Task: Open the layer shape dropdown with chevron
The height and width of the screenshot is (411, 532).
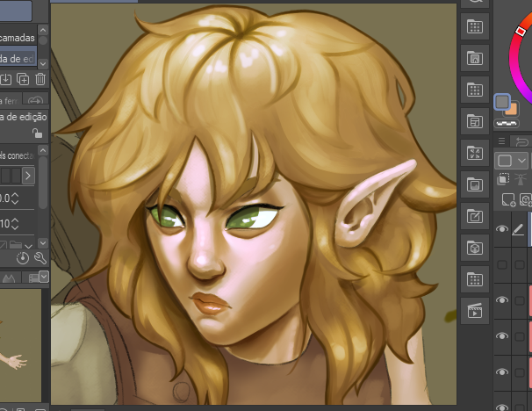Action: [511, 160]
